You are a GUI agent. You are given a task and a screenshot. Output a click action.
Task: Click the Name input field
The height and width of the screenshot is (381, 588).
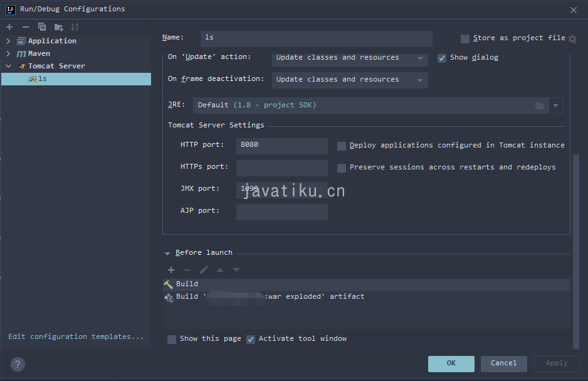point(316,39)
